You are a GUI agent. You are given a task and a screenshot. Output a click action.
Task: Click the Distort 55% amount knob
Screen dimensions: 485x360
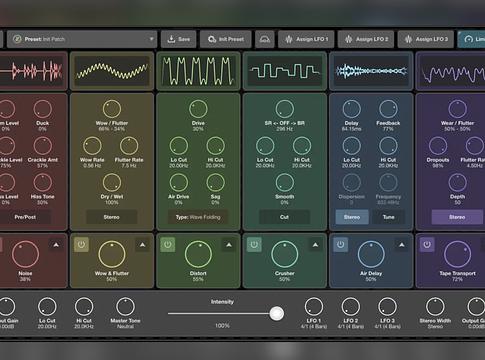point(198,254)
